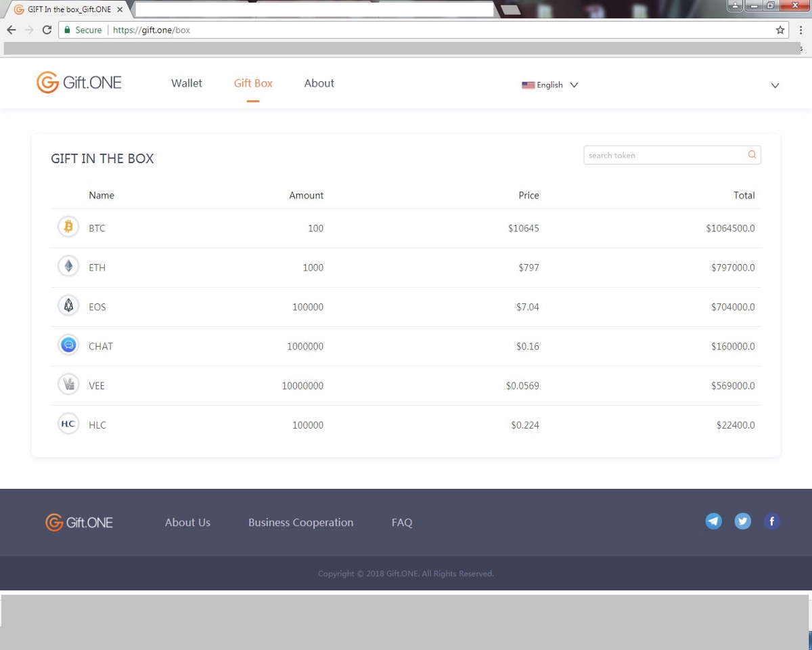This screenshot has height=650, width=812.
Task: Click the HLC token icon
Action: pos(68,423)
